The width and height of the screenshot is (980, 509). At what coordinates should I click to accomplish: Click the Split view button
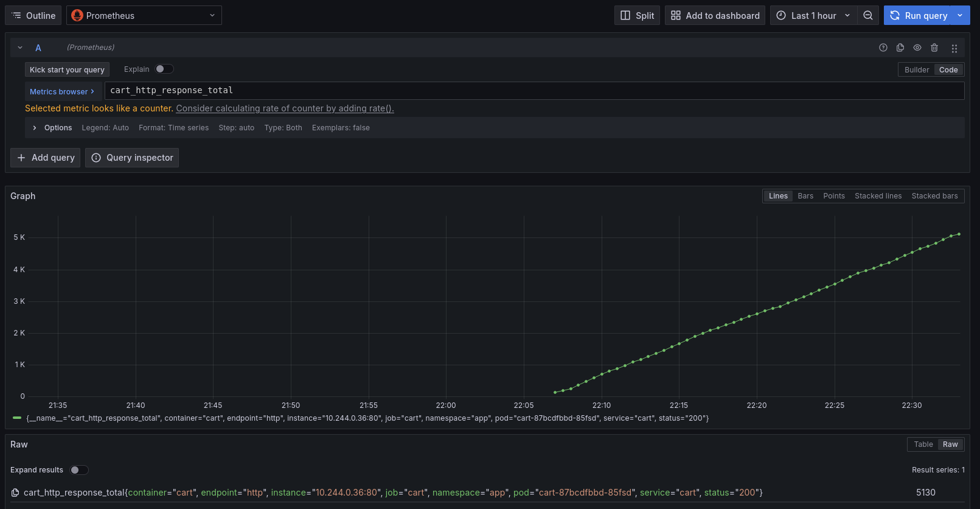coord(637,15)
